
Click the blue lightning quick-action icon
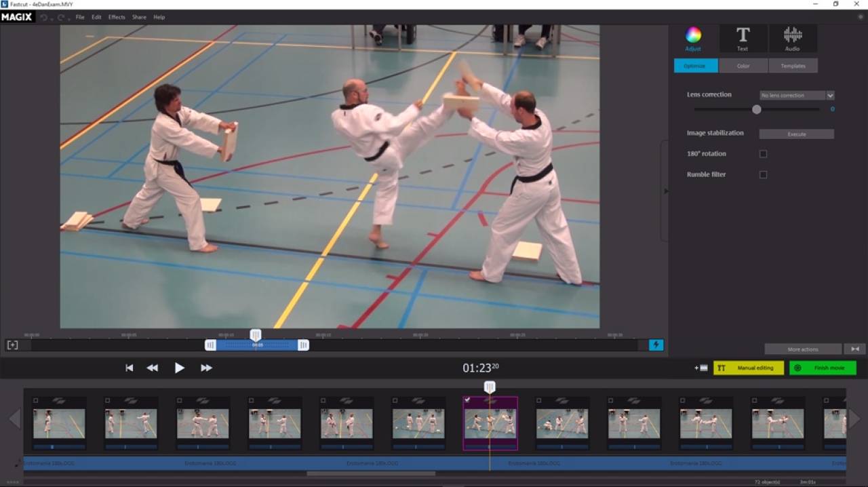(656, 345)
